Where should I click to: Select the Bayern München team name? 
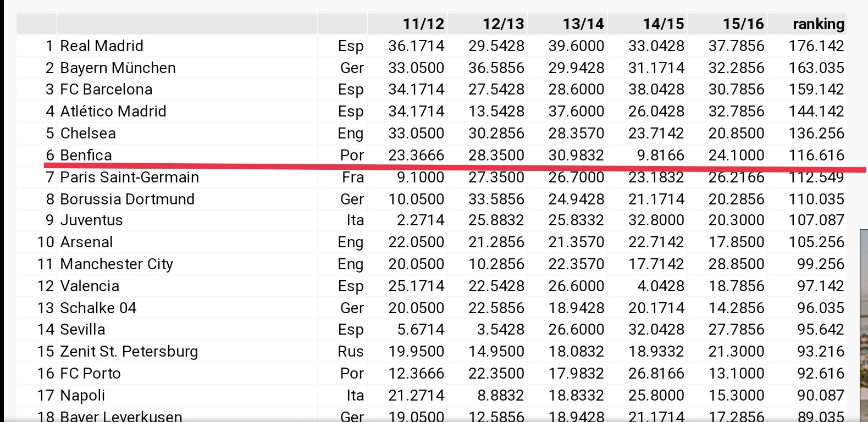[118, 68]
